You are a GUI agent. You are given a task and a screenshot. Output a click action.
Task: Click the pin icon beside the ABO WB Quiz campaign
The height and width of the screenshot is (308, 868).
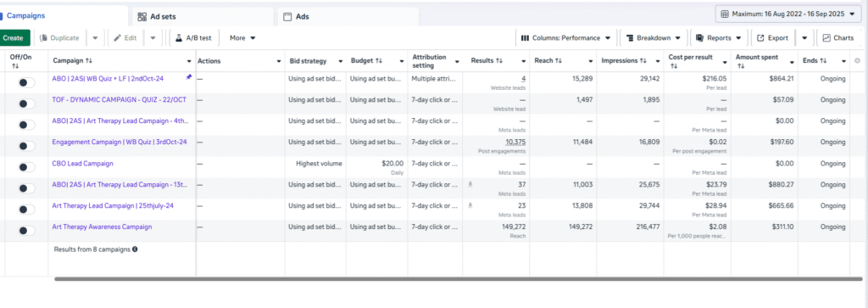189,77
